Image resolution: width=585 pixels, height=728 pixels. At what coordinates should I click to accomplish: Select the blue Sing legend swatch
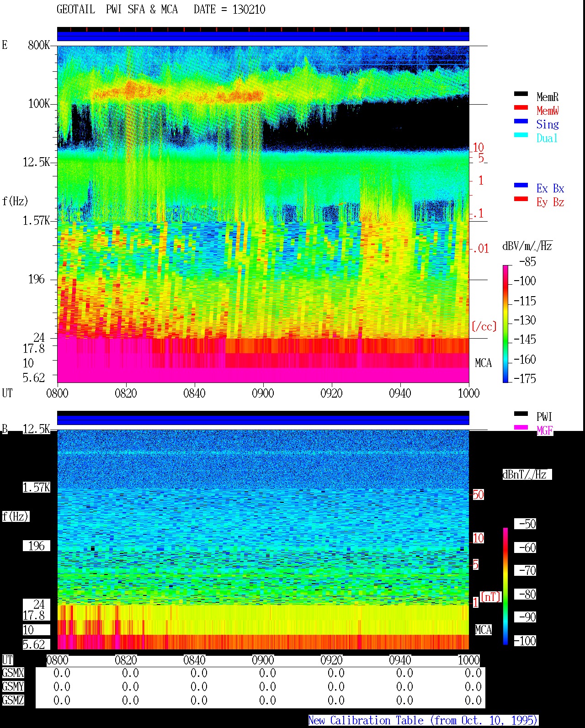pyautogui.click(x=521, y=122)
